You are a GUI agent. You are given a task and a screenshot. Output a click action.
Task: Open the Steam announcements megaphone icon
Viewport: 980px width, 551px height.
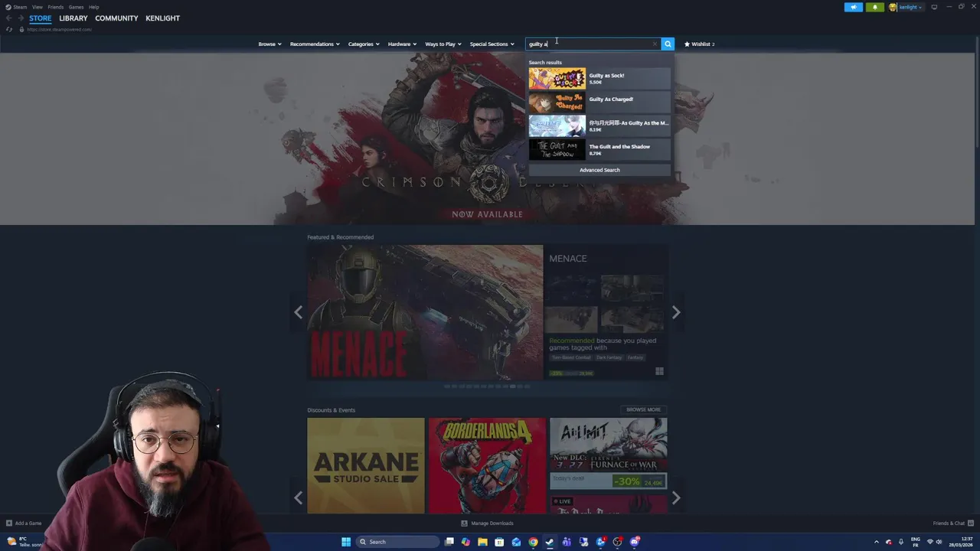853,7
